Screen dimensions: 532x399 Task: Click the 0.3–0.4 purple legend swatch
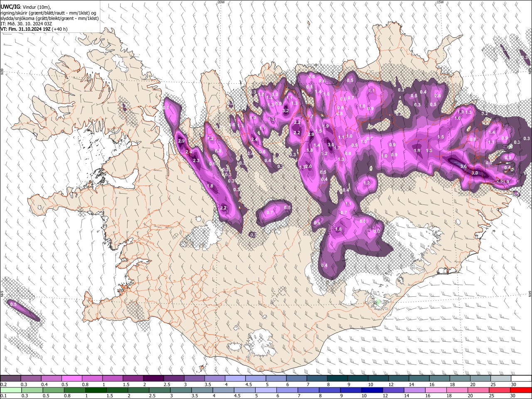[x=31, y=379]
